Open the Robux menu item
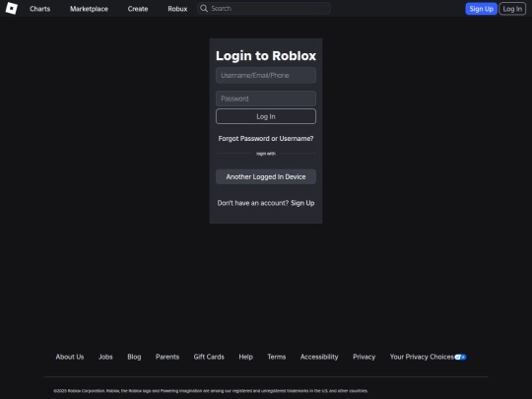This screenshot has height=399, width=532. pyautogui.click(x=177, y=9)
